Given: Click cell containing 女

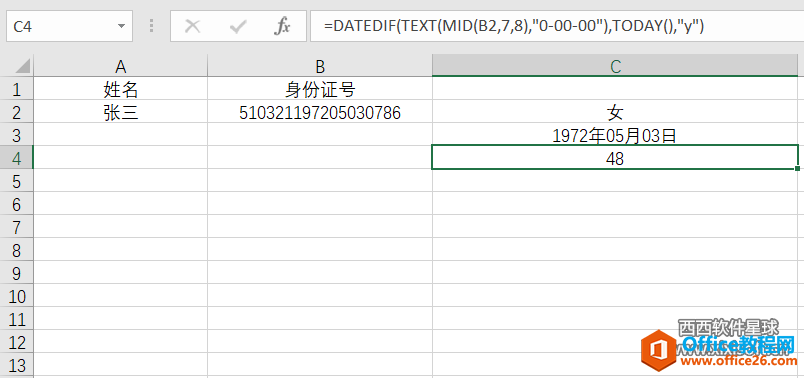Looking at the screenshot, I should 615,112.
